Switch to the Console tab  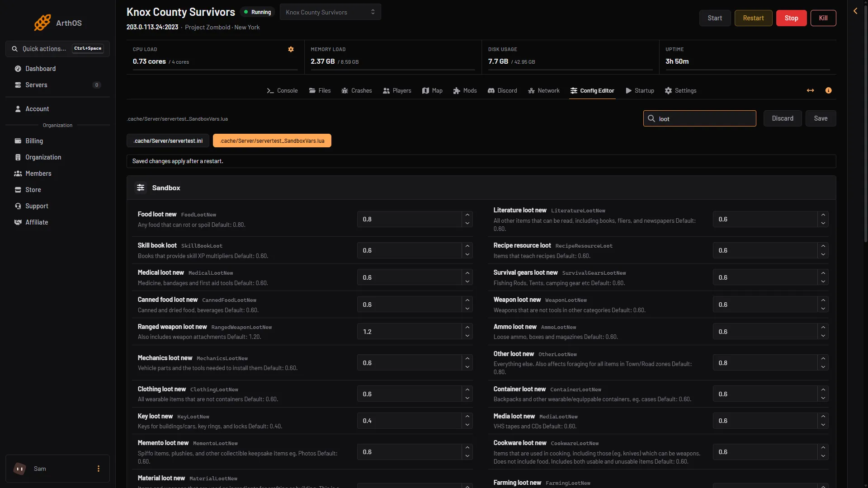pyautogui.click(x=282, y=90)
